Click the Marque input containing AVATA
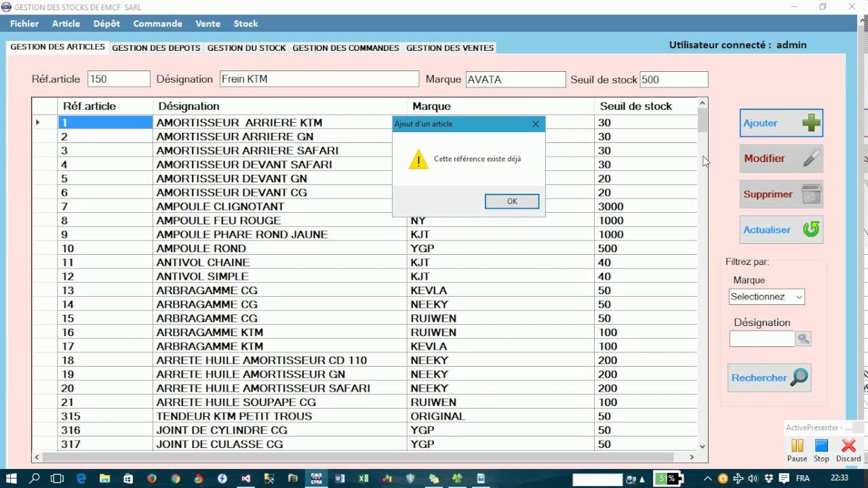Screen dimensions: 868x488 (x=515, y=79)
